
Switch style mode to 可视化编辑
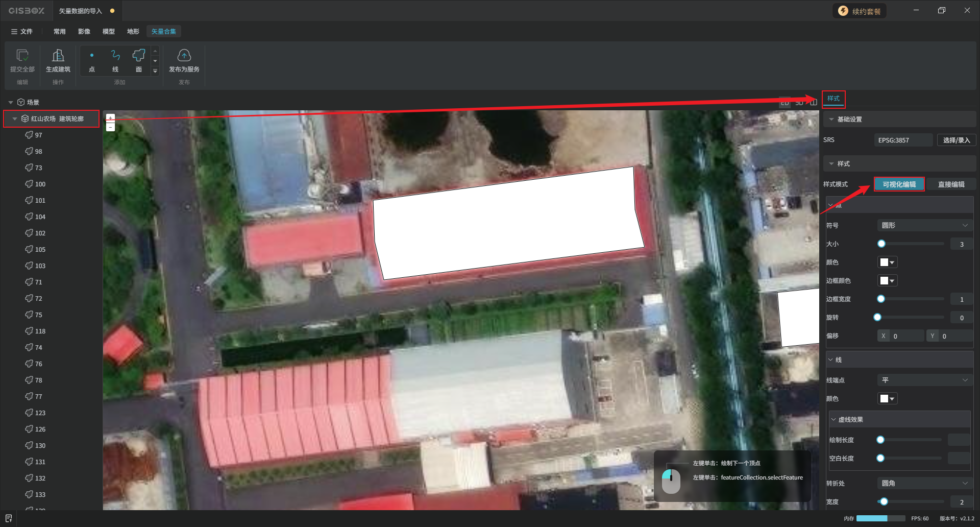pos(899,184)
